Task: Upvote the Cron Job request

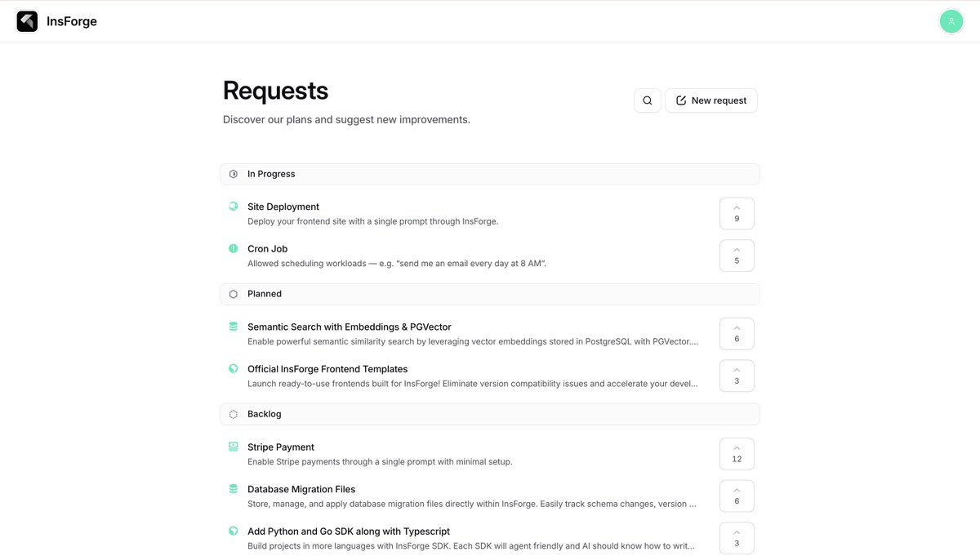Action: coord(737,256)
